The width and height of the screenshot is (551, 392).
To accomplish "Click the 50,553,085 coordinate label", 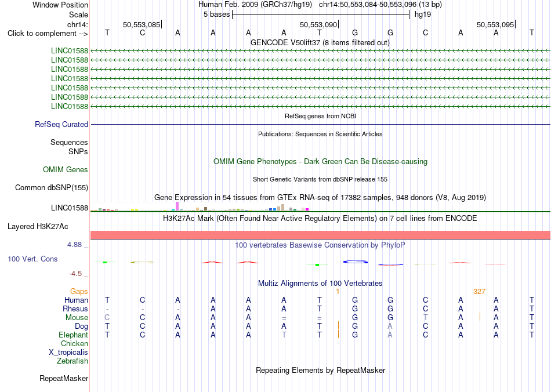I will [142, 24].
